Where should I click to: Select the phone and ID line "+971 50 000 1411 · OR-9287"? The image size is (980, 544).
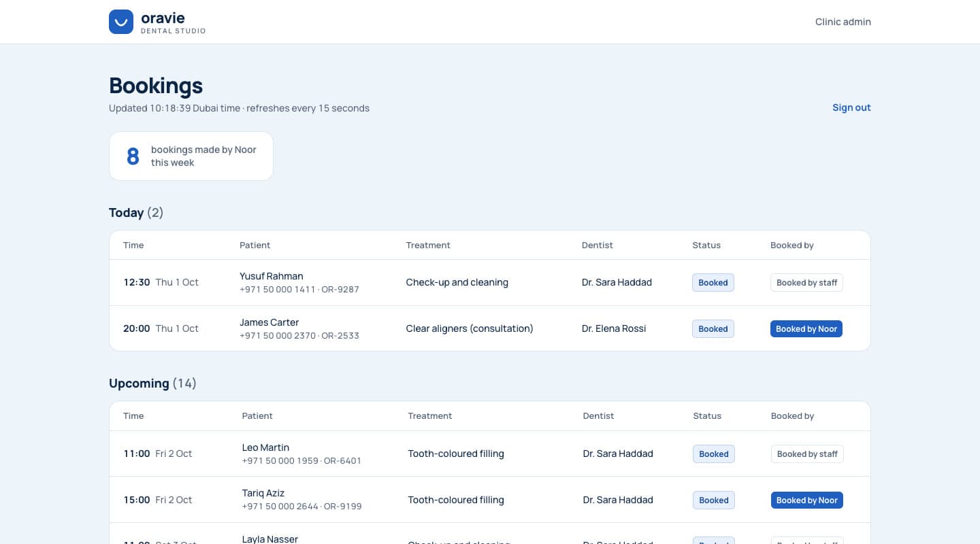[299, 289]
